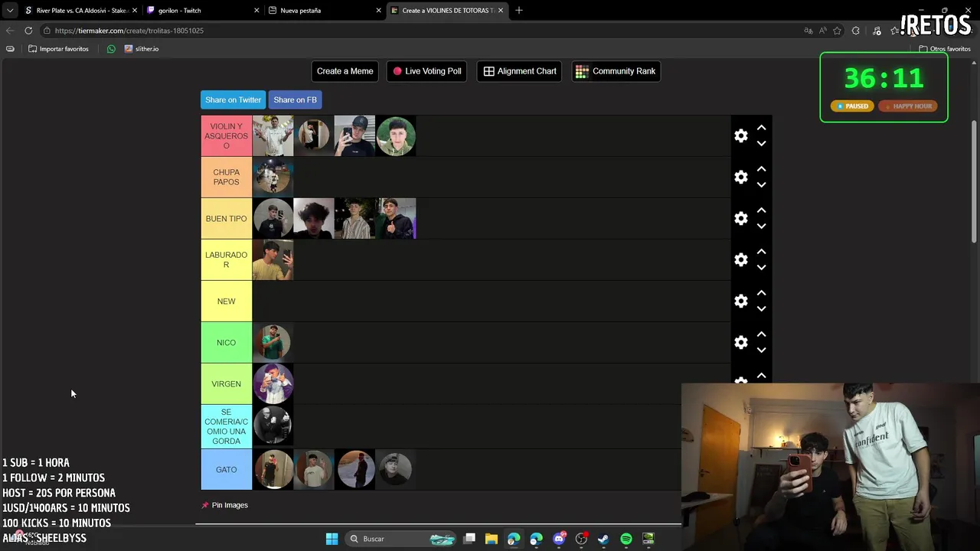The width and height of the screenshot is (980, 551).
Task: Open a new browser tab
Action: point(519,11)
